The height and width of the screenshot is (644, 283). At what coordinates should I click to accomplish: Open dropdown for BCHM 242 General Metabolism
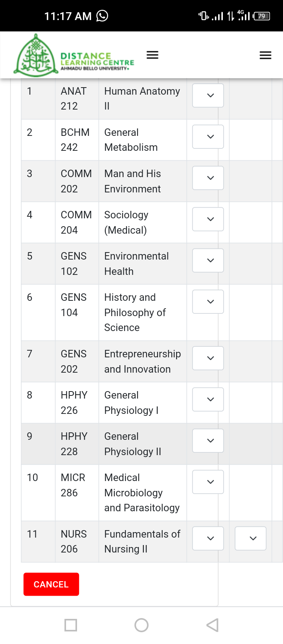(208, 137)
